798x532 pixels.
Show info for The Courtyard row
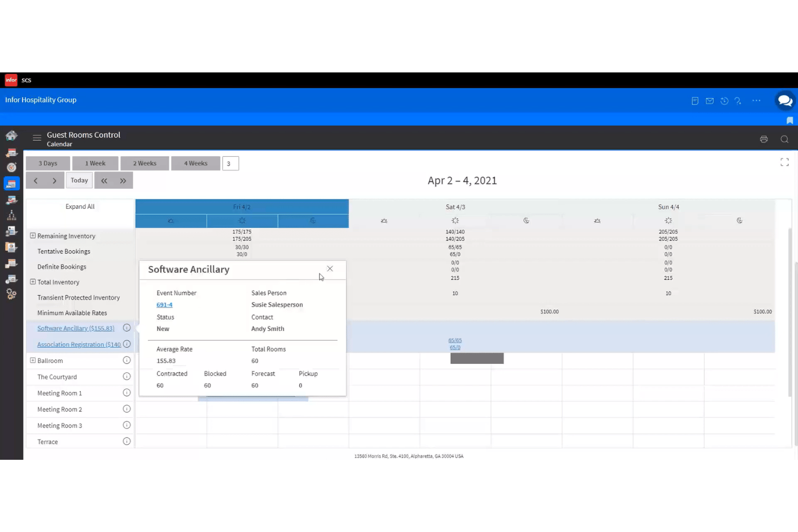coord(127,376)
